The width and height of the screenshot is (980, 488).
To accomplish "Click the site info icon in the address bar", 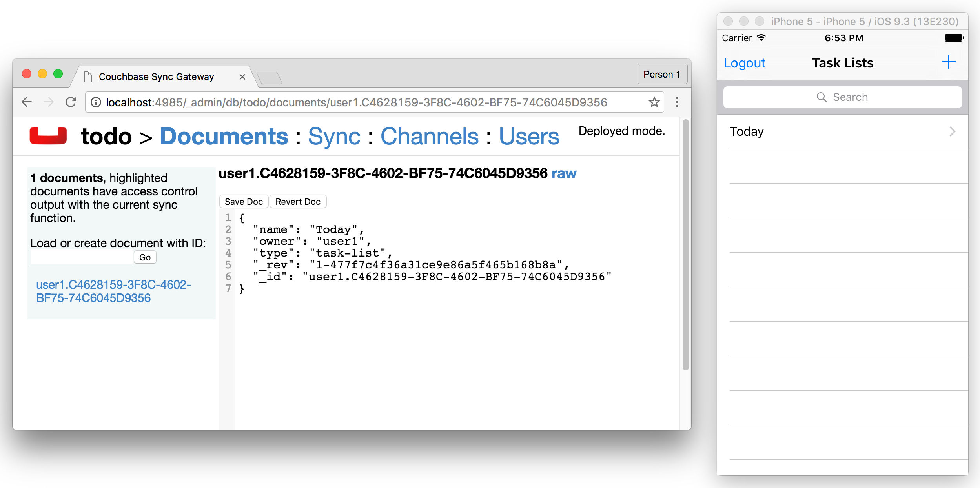I will (96, 102).
